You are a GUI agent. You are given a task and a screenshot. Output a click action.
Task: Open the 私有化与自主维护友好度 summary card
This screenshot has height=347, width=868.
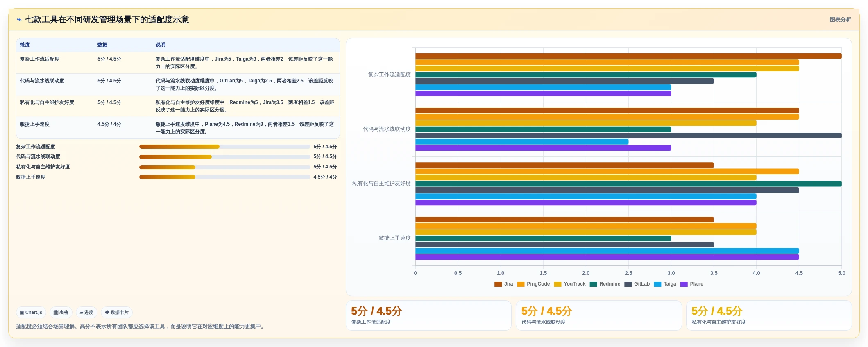pyautogui.click(x=769, y=315)
